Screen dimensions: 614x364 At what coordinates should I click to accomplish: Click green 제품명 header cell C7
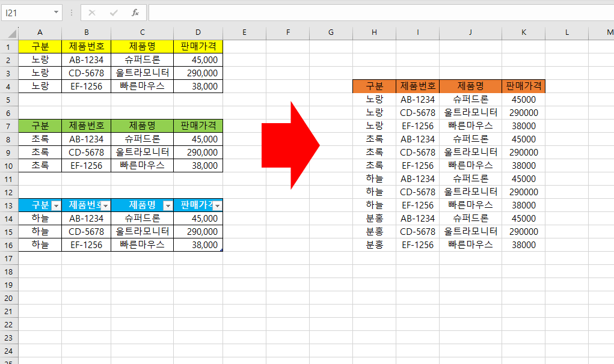click(142, 126)
